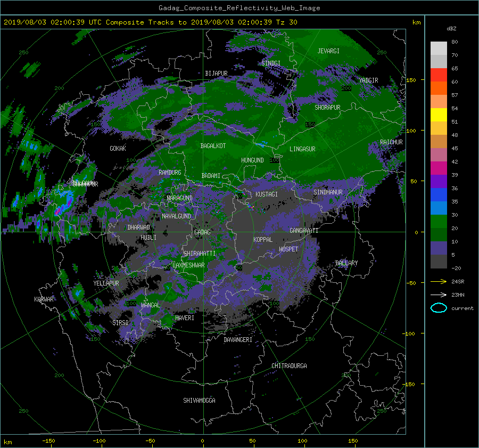Click the white 23MN arrow legend icon
The image size is (479, 448).
439,295
